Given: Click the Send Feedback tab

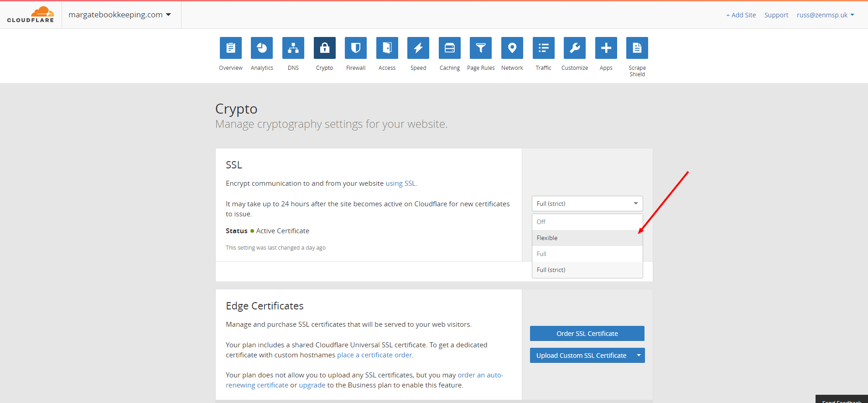Looking at the screenshot, I should 842,399.
